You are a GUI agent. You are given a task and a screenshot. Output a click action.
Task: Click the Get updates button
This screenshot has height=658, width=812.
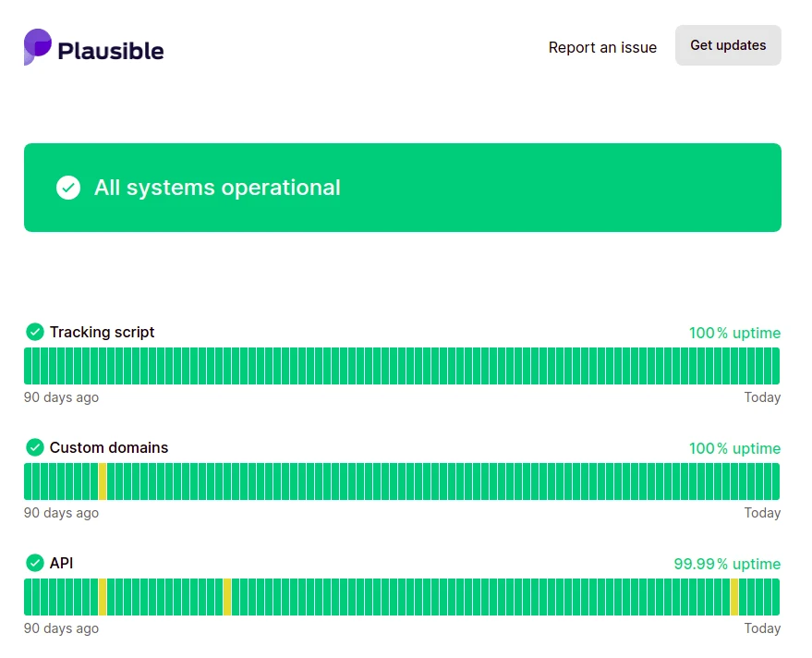coord(728,45)
